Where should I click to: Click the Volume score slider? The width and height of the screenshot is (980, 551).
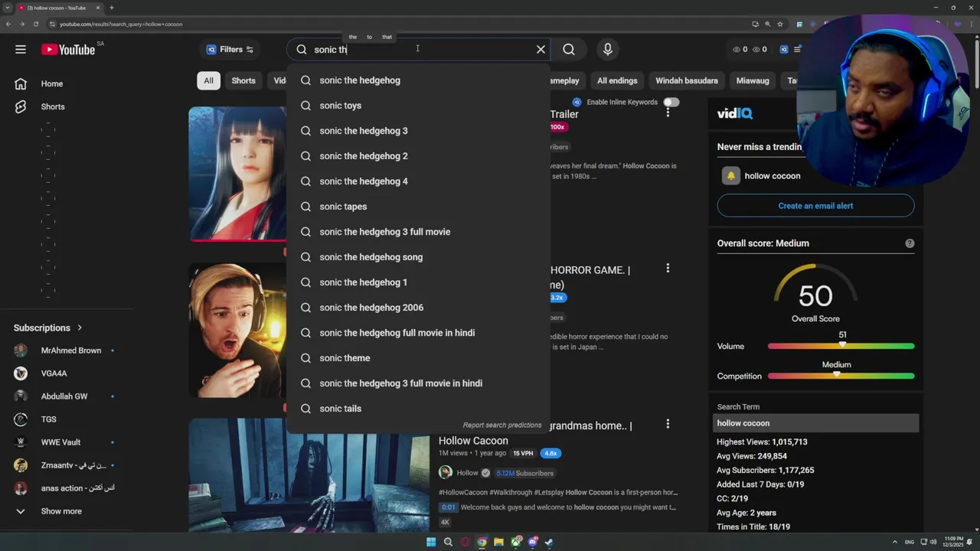click(841, 347)
